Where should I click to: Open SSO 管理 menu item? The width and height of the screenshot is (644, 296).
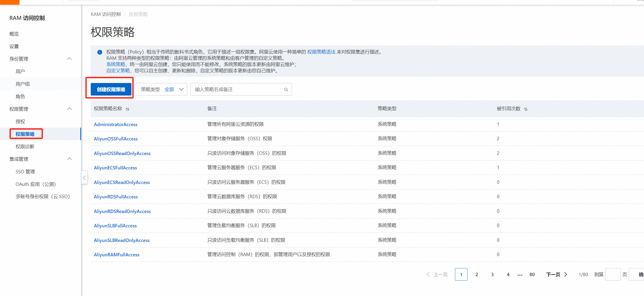25,172
